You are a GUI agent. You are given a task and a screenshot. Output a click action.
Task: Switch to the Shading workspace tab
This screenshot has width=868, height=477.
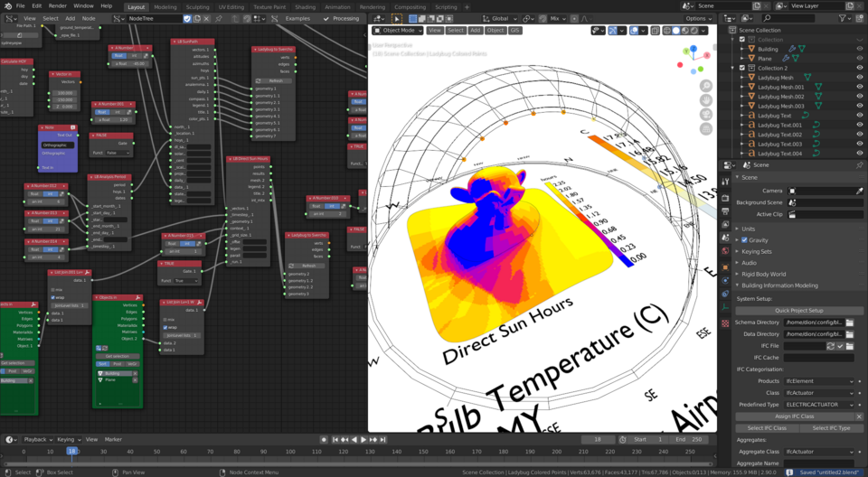[305, 7]
